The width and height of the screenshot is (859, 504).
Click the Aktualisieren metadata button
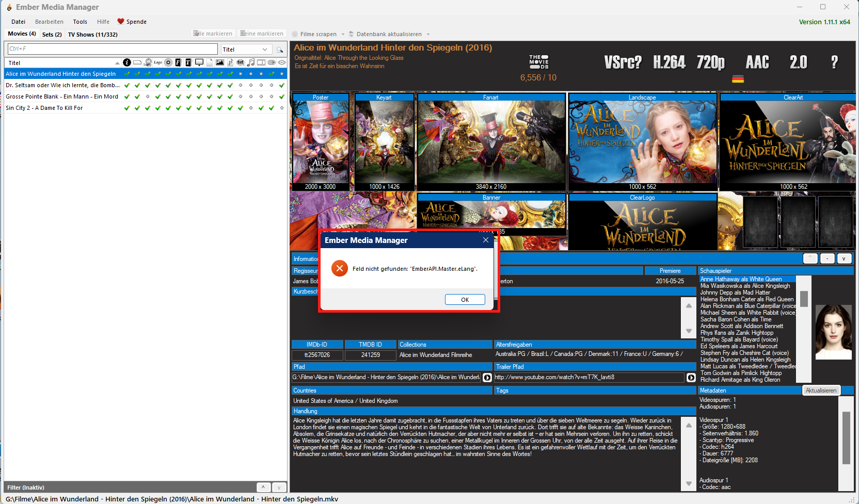coord(821,391)
